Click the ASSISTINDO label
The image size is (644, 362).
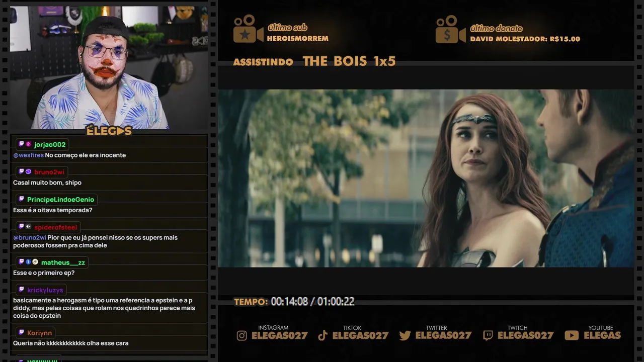[263, 62]
